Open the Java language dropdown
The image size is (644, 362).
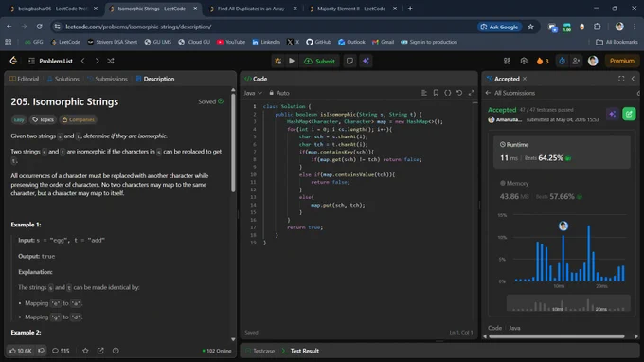[253, 93]
